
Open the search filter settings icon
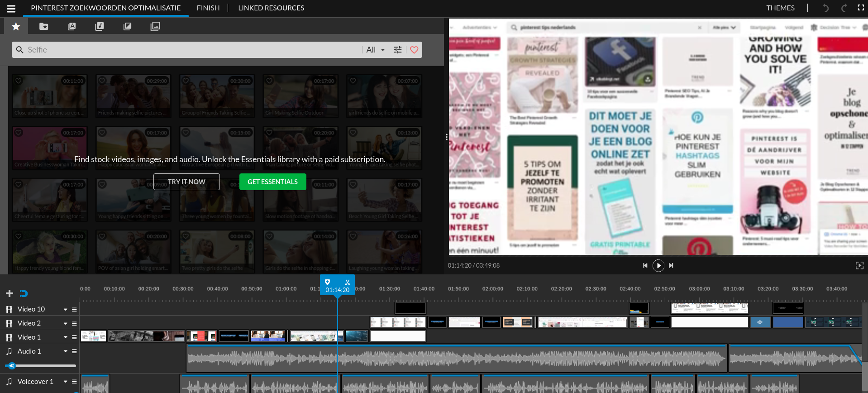tap(398, 50)
